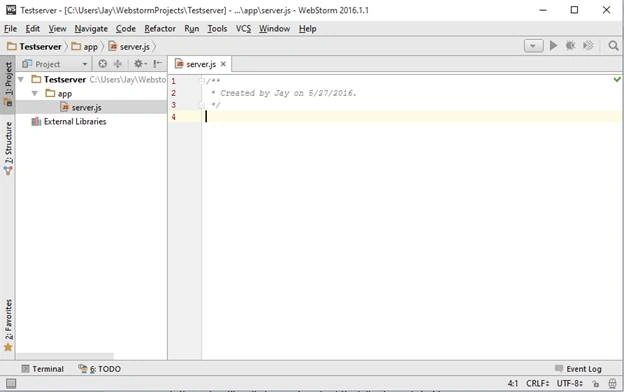Open the Tools menu
This screenshot has height=392, width=624.
pyautogui.click(x=217, y=29)
